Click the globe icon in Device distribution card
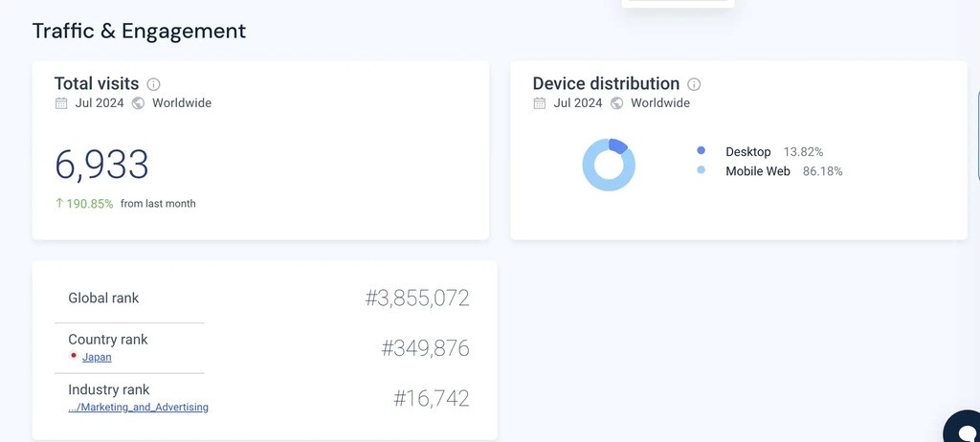 pos(617,103)
